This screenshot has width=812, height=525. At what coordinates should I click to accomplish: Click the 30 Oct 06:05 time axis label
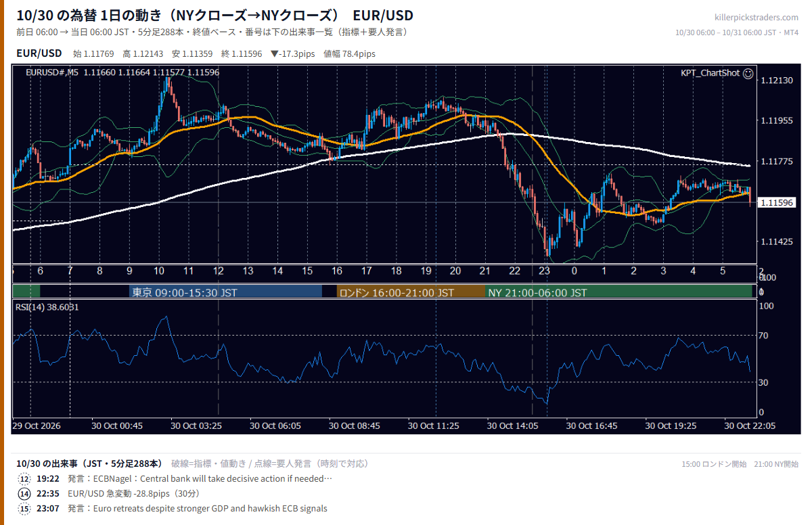276,426
